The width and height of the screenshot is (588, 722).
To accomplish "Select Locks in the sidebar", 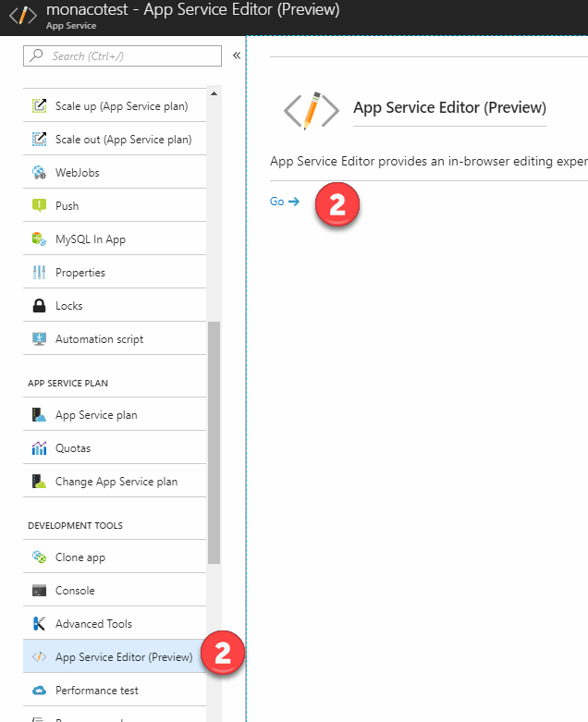I will 115,306.
